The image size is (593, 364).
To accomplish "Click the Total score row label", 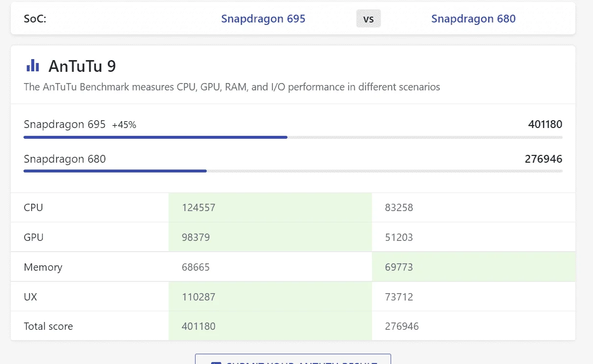I will coord(48,326).
